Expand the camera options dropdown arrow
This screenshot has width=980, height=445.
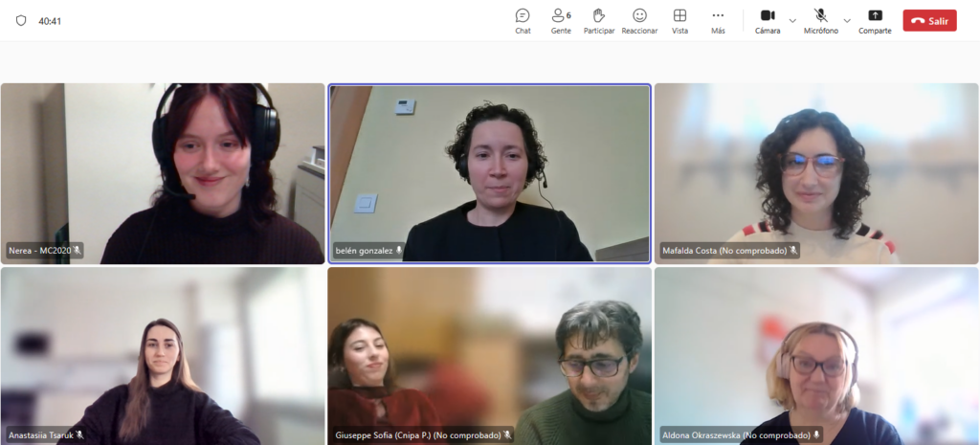[792, 20]
